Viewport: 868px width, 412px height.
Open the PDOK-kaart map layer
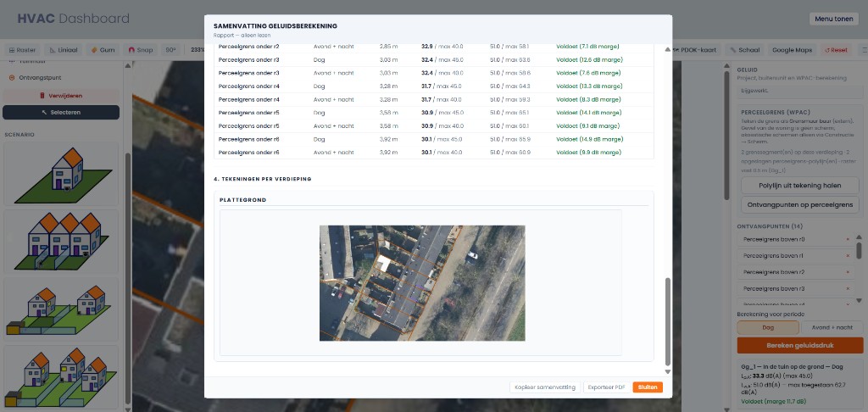[x=698, y=50]
